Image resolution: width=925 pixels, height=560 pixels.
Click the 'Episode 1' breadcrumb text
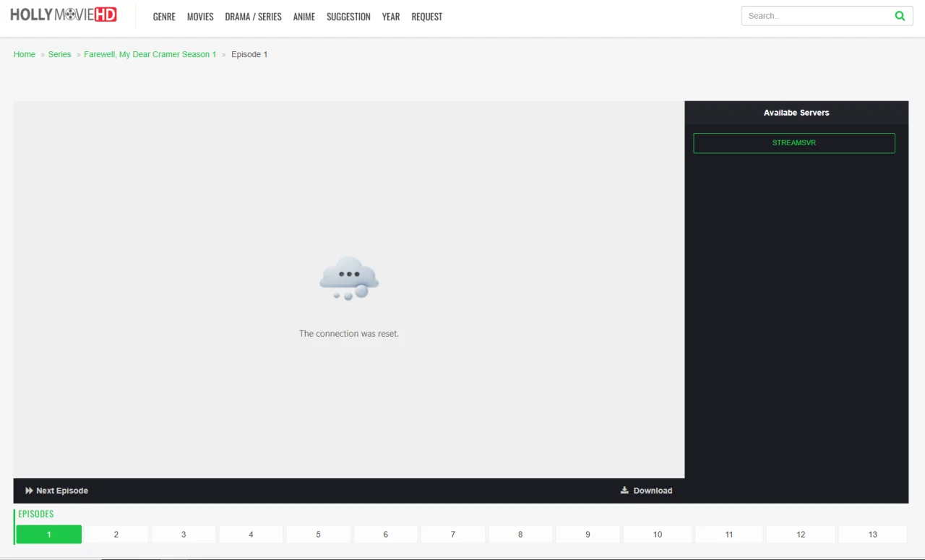pos(249,54)
